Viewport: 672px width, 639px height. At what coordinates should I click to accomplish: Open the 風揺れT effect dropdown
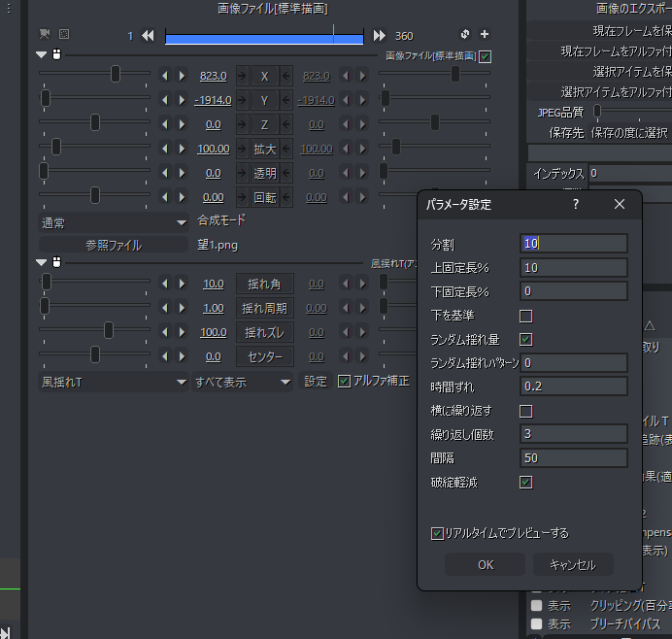click(x=113, y=382)
